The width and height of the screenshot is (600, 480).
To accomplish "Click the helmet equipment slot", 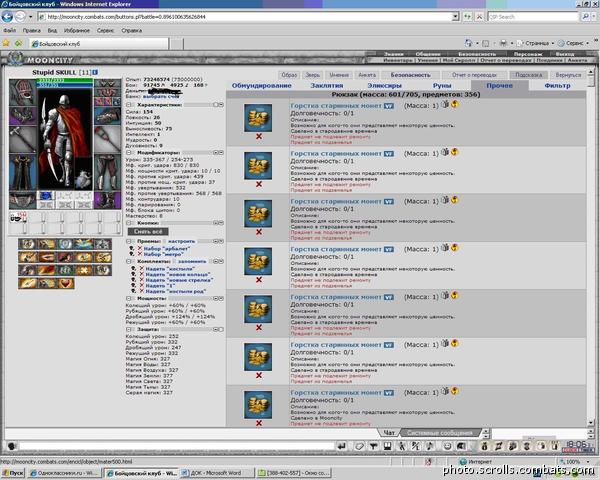I will (x=23, y=92).
